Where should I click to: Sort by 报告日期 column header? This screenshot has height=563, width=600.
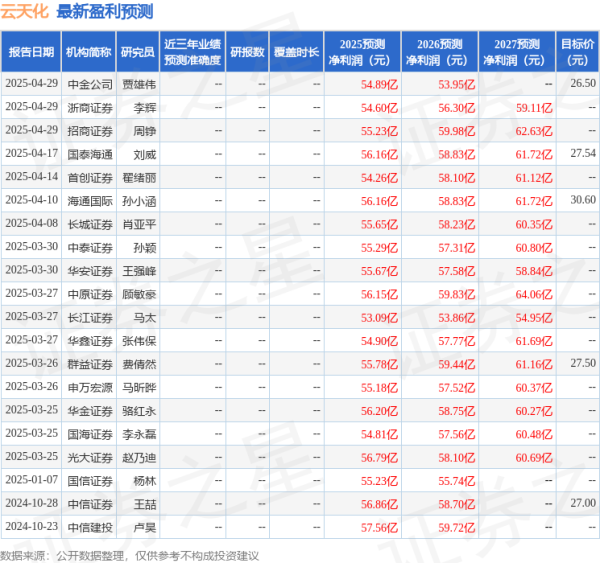point(31,52)
